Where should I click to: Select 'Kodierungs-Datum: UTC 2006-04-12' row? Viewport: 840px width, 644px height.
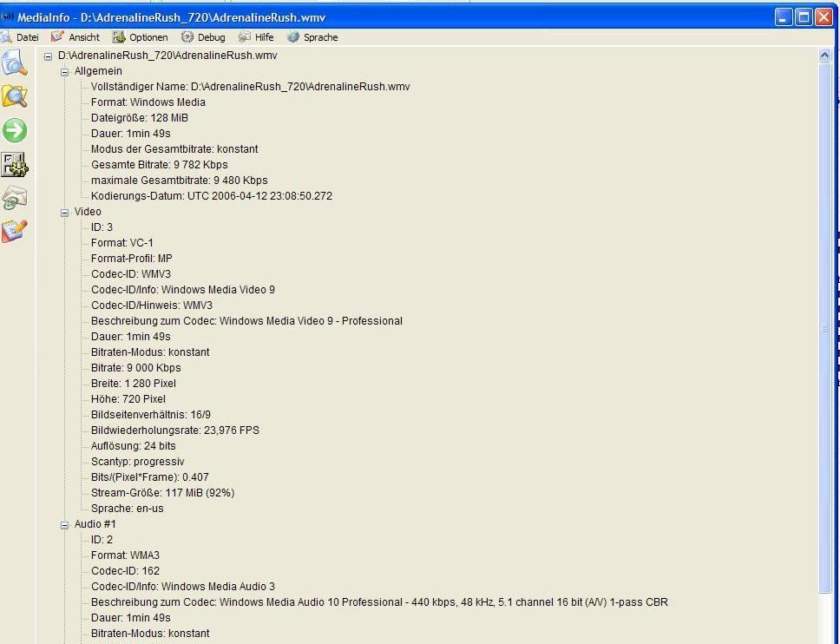212,196
